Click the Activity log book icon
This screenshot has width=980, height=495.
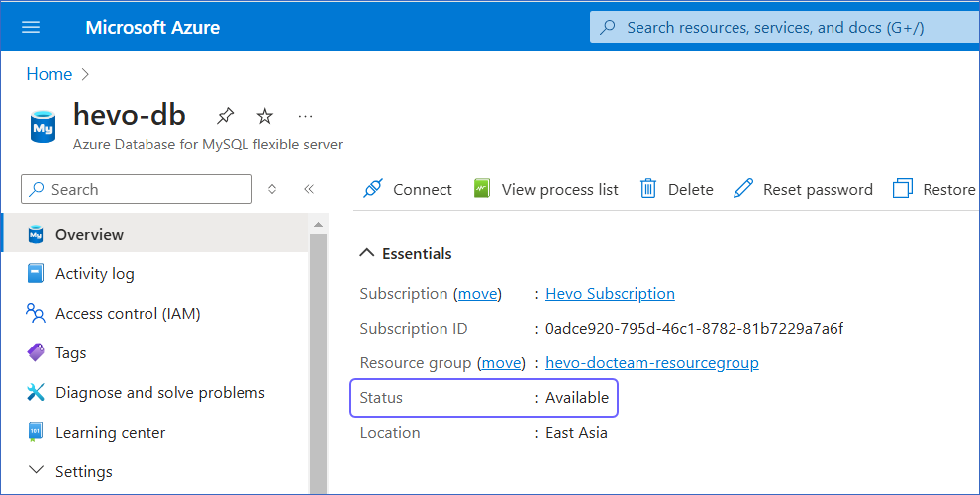click(36, 274)
